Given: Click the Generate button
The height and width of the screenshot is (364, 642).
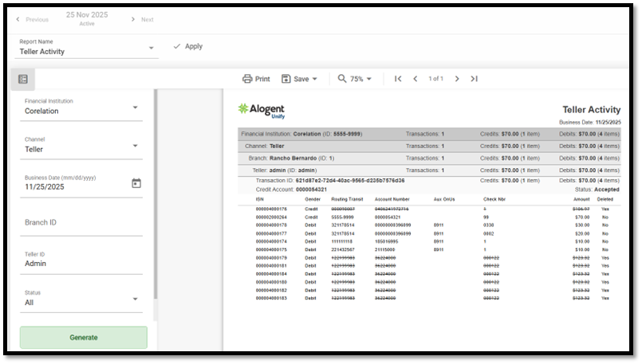Looking at the screenshot, I should tap(84, 337).
